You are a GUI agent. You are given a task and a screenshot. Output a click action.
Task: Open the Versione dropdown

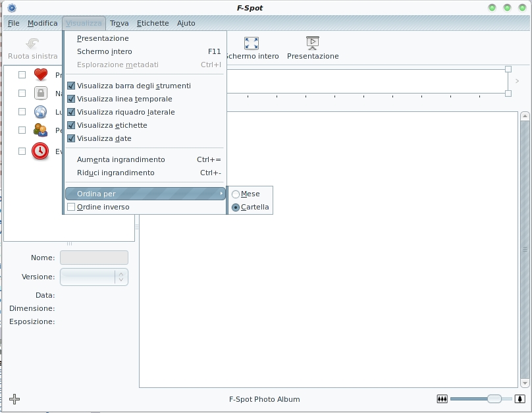pyautogui.click(x=94, y=277)
